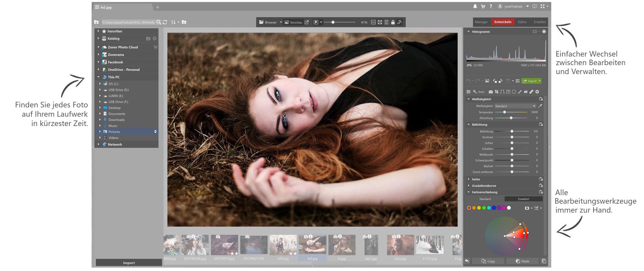Viewport: 644px width, 271px height.
Task: Expand the Gradationskurve section
Action: coord(468,185)
